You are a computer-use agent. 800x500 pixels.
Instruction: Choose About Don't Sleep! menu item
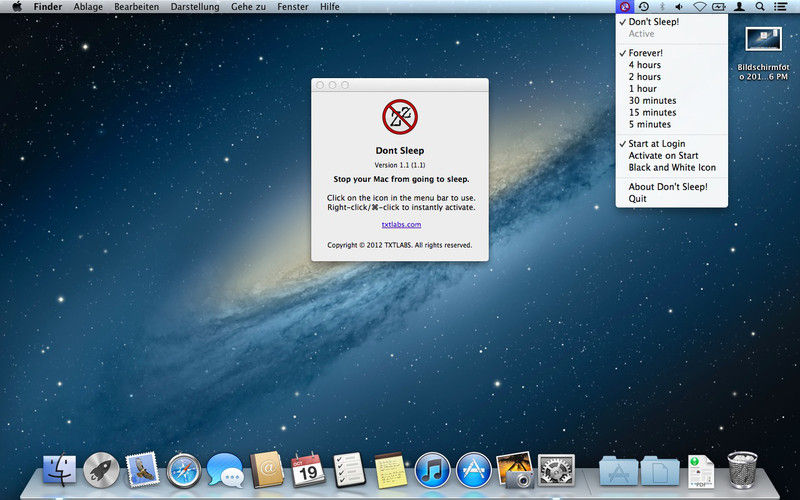click(671, 187)
